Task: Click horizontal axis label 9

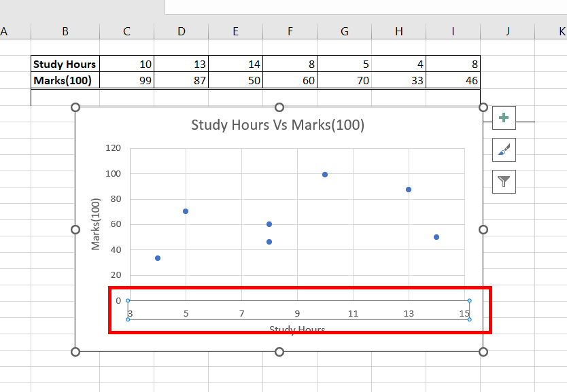Action: (297, 314)
